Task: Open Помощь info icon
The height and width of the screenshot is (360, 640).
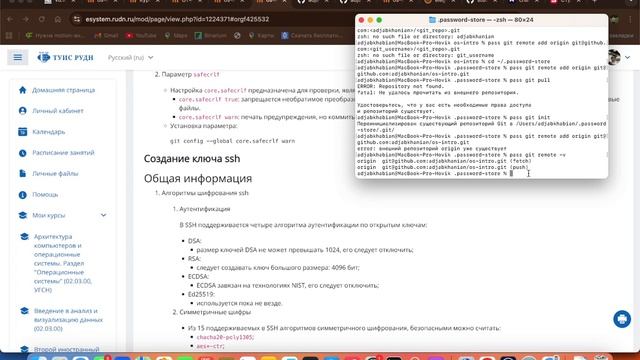Action: (22, 195)
